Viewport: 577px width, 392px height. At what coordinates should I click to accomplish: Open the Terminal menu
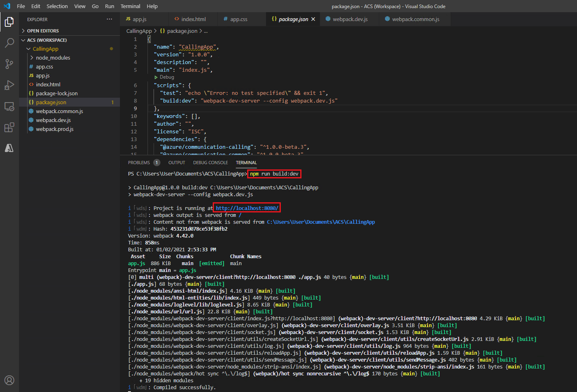pos(130,6)
